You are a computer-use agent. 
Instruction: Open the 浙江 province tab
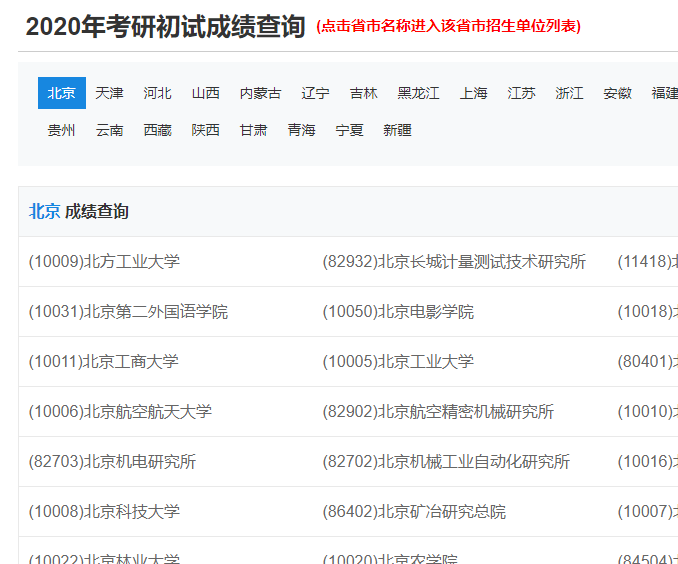[569, 93]
